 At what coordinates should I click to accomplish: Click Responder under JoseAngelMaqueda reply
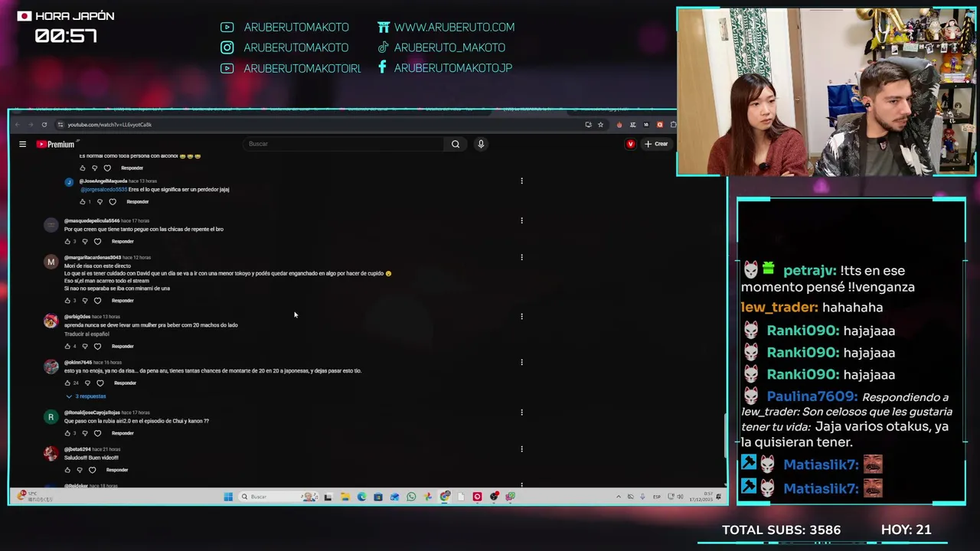138,202
